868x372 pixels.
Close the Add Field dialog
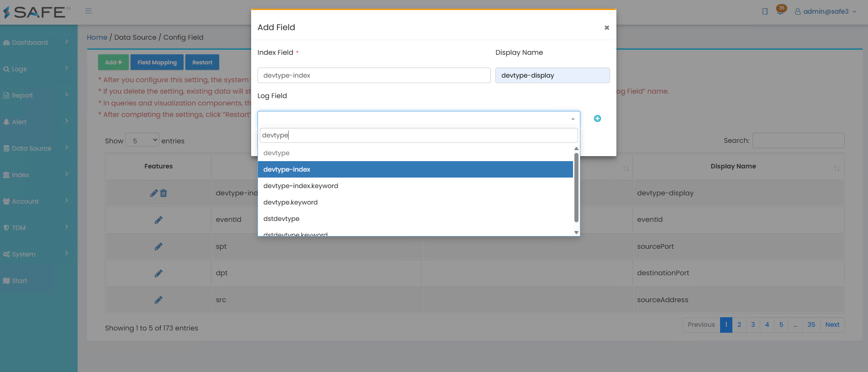(x=607, y=28)
